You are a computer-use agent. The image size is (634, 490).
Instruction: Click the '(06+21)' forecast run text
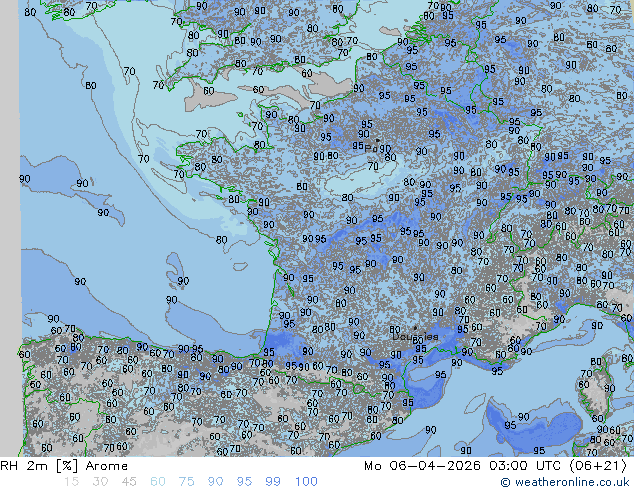(599, 466)
